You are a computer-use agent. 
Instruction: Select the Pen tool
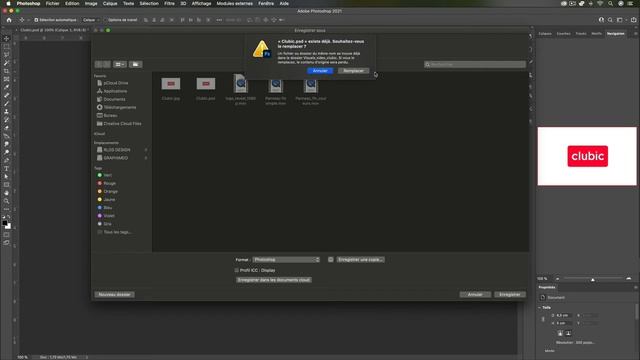6,160
